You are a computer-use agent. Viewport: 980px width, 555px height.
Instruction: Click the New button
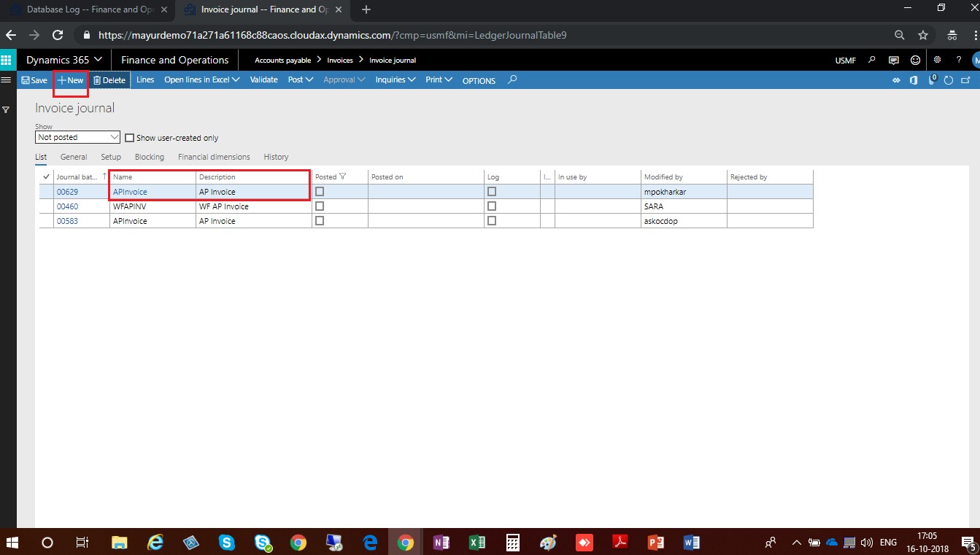[71, 80]
